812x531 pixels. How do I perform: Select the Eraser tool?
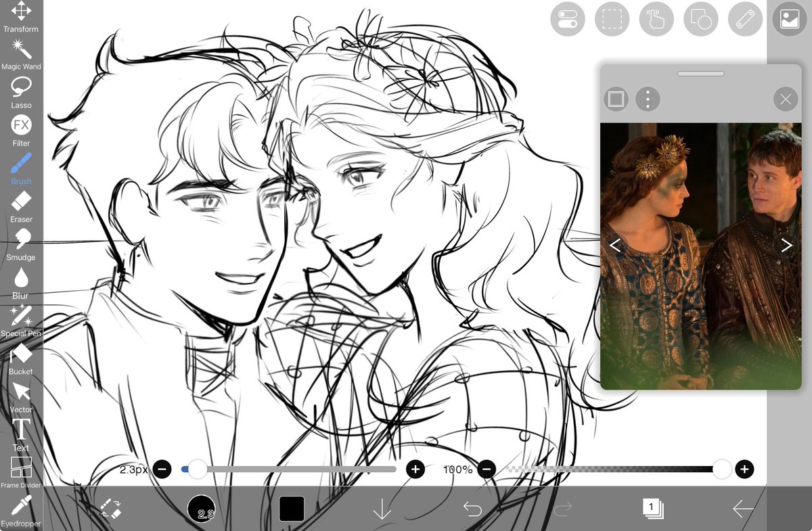tap(21, 206)
